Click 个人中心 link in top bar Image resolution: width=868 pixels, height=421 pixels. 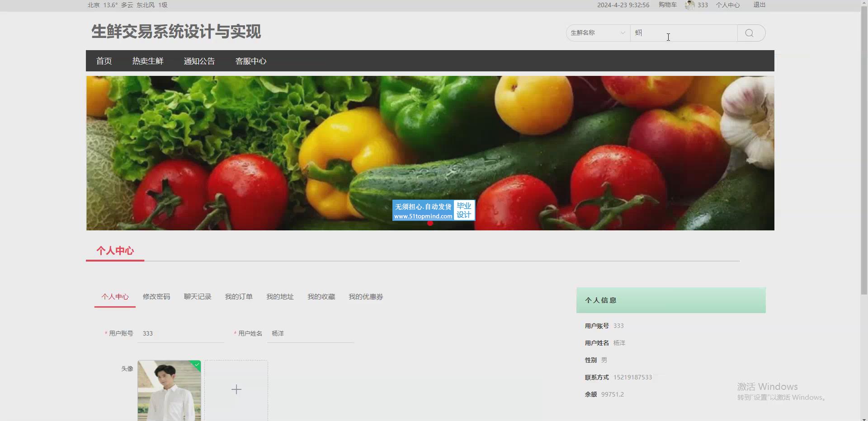[x=728, y=5]
